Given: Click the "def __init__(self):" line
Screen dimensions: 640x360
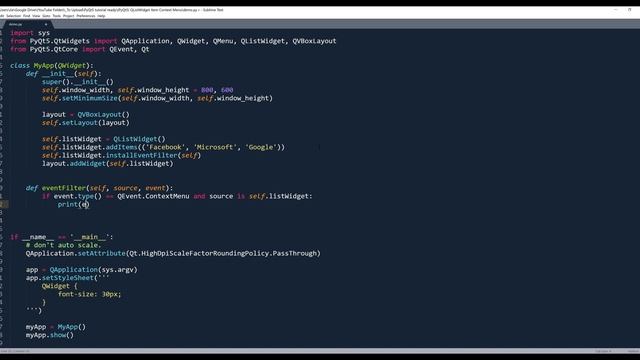Looking at the screenshot, I should [64, 73].
